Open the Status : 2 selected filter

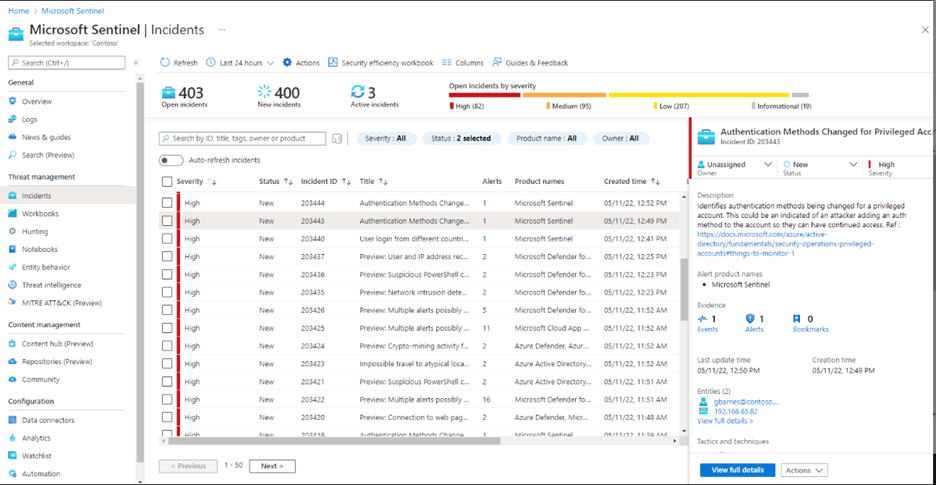pos(461,139)
